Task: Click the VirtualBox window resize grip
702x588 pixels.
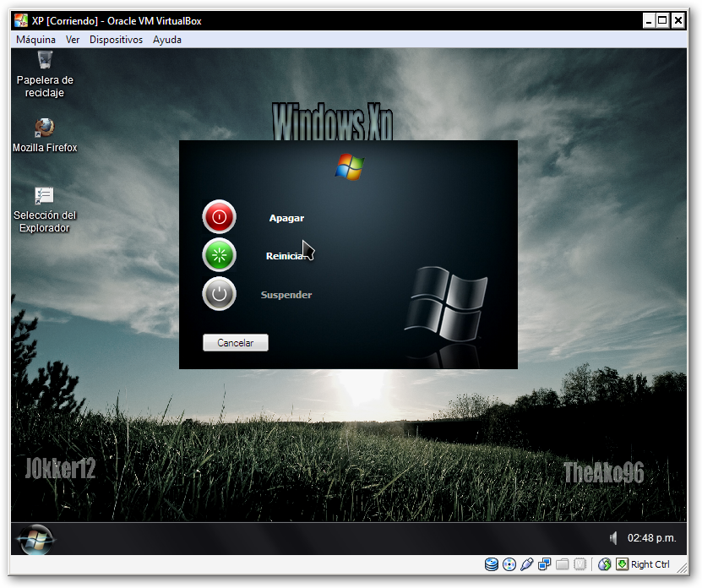Action: (682, 568)
